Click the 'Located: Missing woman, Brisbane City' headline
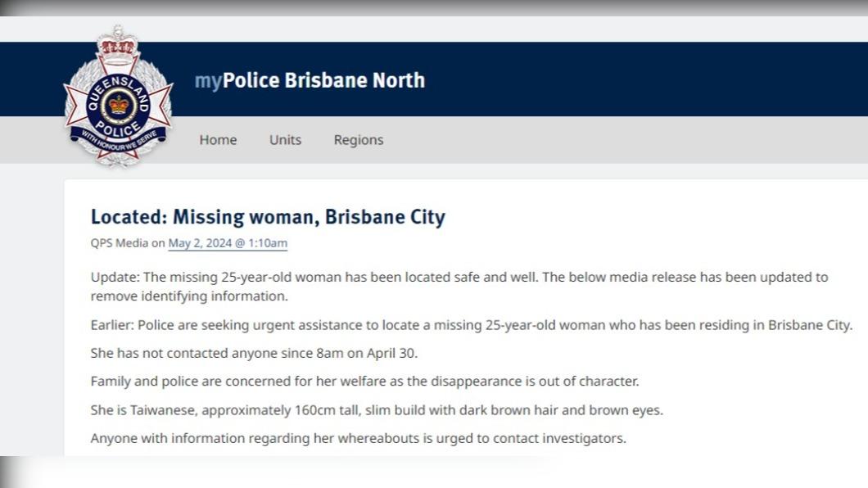Image resolution: width=868 pixels, height=488 pixels. [268, 217]
